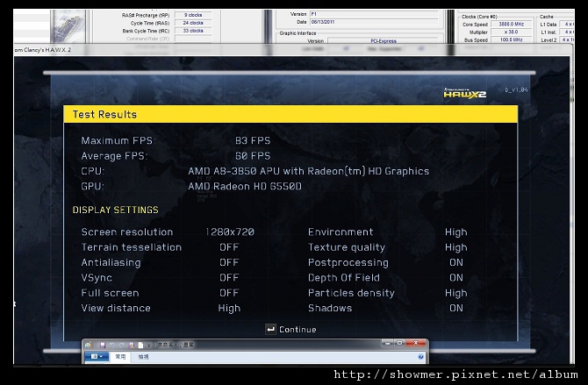The image size is (588, 385).
Task: Click the BIOS Version field showing F1
Action: tap(374, 14)
